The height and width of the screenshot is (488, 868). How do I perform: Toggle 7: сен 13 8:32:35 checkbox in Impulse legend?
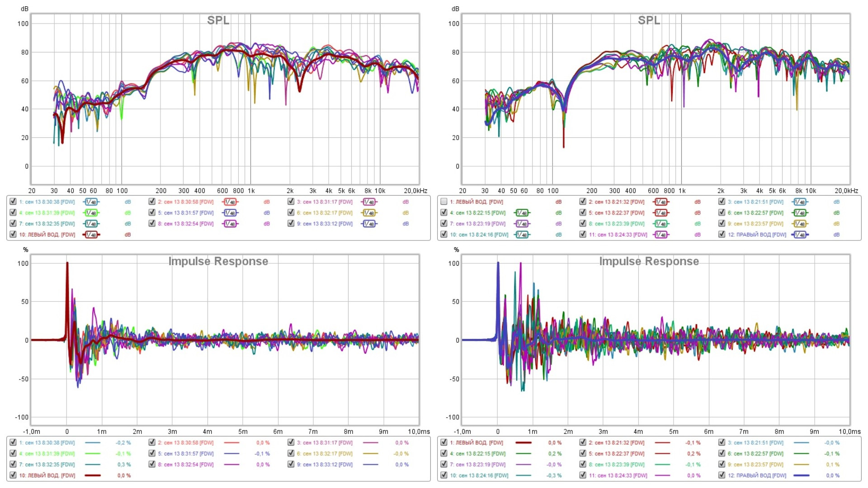[x=13, y=464]
